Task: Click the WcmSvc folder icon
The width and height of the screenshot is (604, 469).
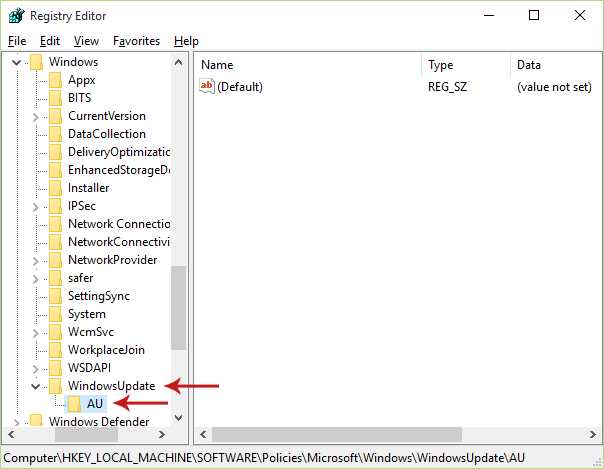Action: [x=55, y=332]
